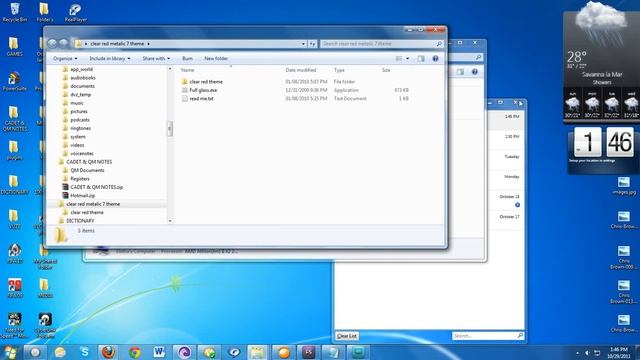Open the Organize dropdown menu
This screenshot has height=360, width=640.
click(x=65, y=59)
